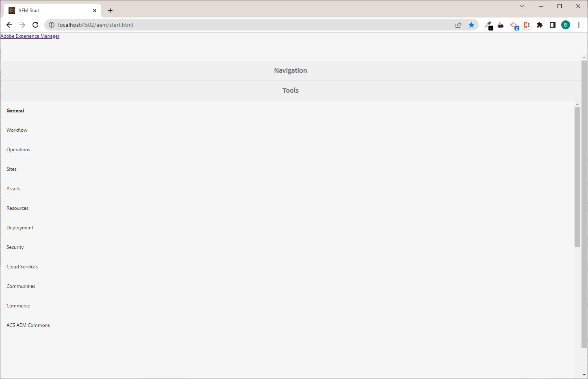Select the Deployment category
This screenshot has height=379, width=588.
click(x=20, y=228)
